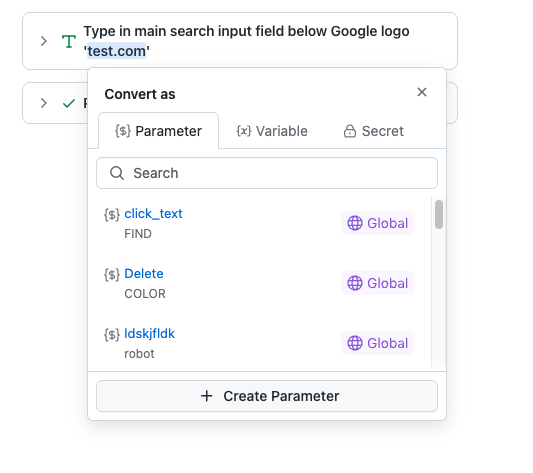
Task: Click the magnifier icon in Search
Action: (x=117, y=173)
